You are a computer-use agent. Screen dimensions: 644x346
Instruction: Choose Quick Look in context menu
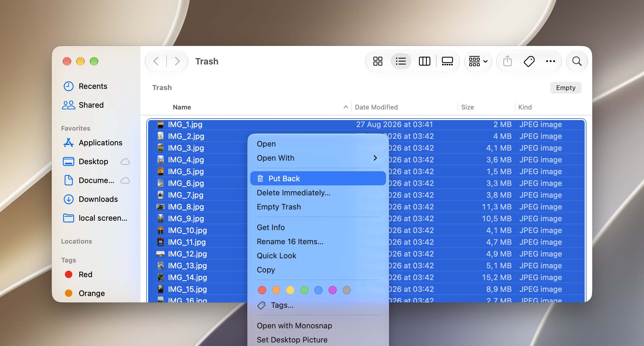[318, 256]
